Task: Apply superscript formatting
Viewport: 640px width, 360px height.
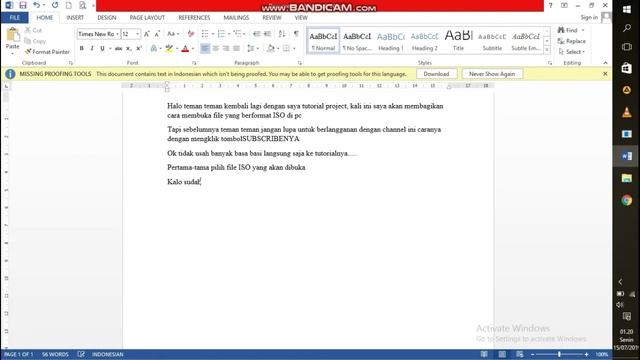Action: 139,49
